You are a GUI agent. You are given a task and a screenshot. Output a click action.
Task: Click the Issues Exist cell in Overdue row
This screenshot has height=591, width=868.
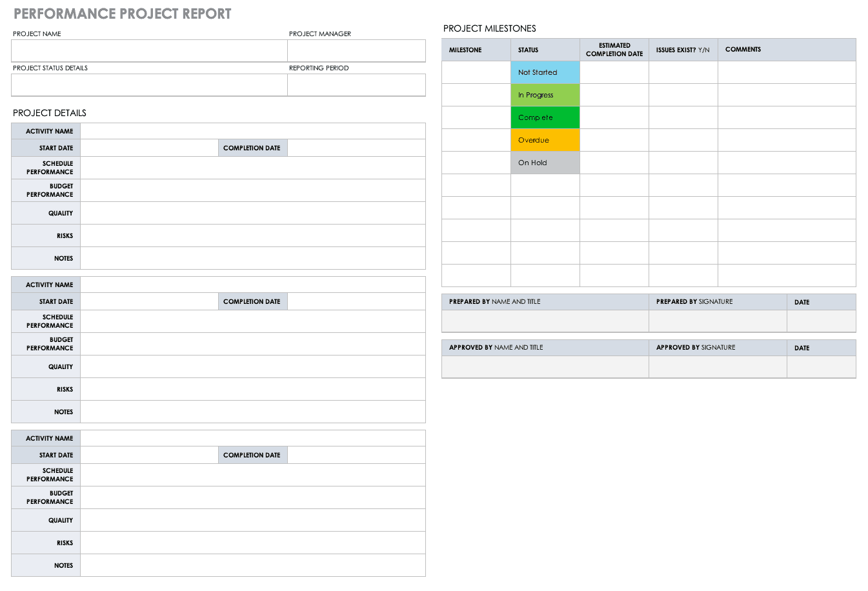[683, 140]
